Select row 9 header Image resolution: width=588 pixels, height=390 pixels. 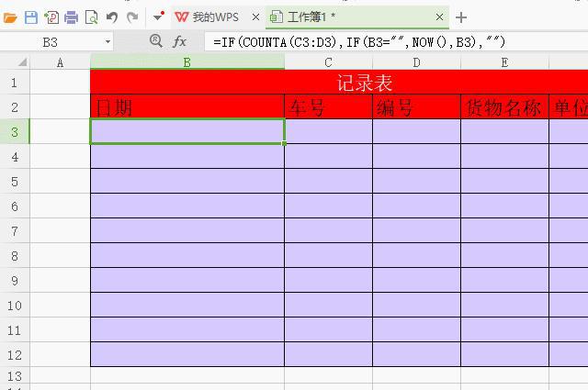tap(15, 280)
